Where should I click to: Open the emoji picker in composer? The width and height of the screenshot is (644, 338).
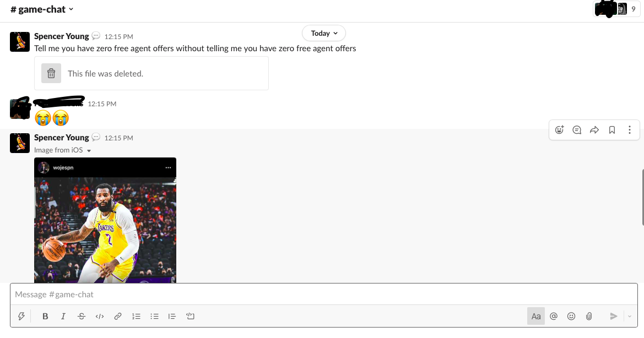571,317
